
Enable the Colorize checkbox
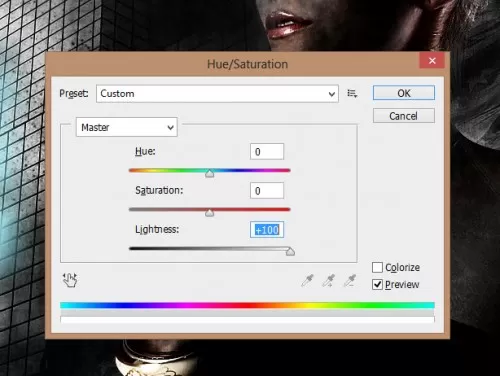point(377,267)
